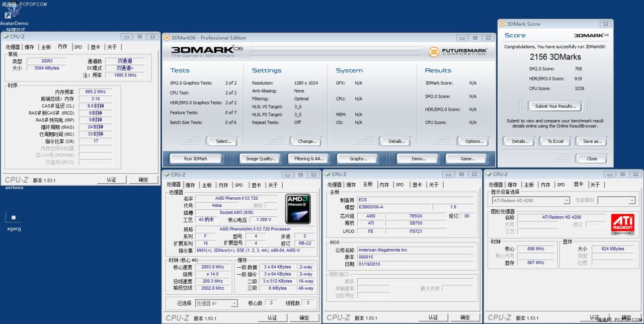
Task: Click the 3DMark06 Gamers' Benchmark logo
Action: click(207, 51)
